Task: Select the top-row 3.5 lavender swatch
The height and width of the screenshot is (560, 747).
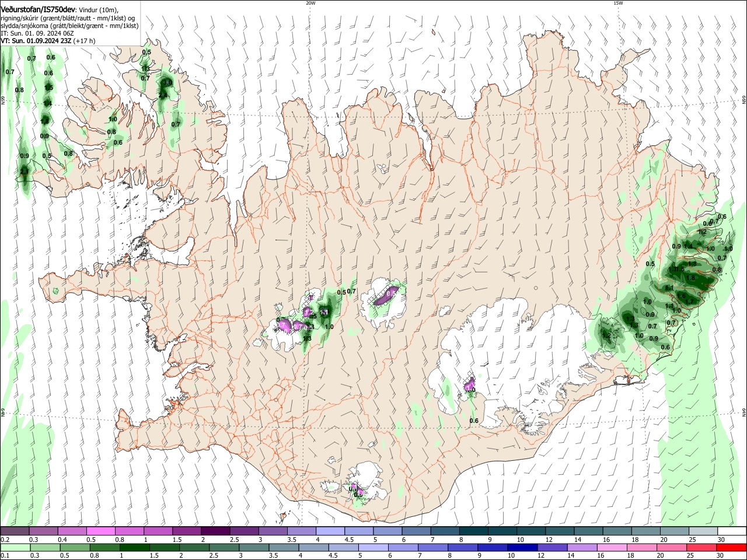Action: coord(301,531)
